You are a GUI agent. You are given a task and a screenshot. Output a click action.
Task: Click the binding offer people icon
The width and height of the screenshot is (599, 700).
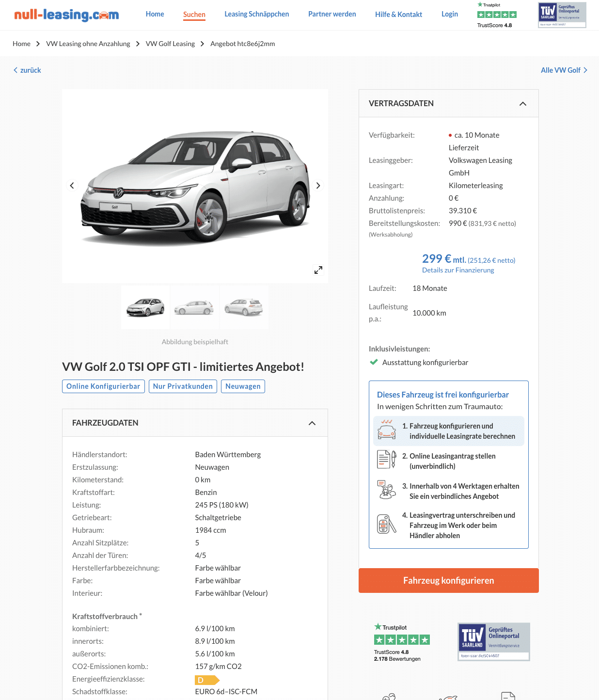[x=387, y=490]
